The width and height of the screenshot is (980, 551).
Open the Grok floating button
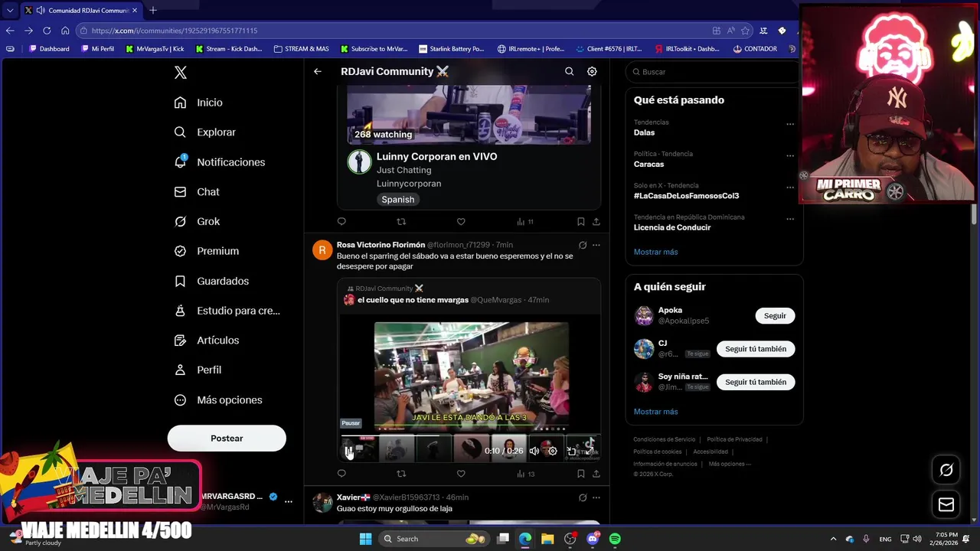click(946, 470)
